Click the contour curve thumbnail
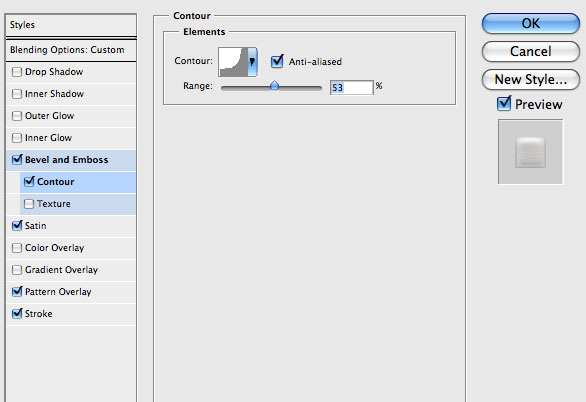Image resolution: width=586 pixels, height=402 pixels. [x=233, y=62]
